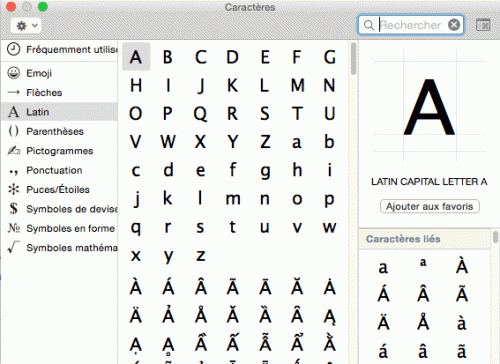Image resolution: width=500 pixels, height=364 pixels.
Task: Open the Symboles de devise dollar category
Action: pyautogui.click(x=59, y=209)
